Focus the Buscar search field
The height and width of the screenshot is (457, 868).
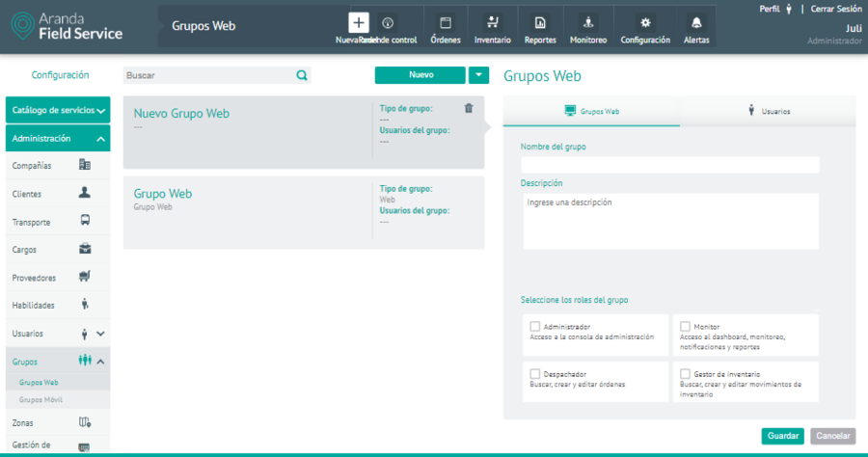pos(217,75)
